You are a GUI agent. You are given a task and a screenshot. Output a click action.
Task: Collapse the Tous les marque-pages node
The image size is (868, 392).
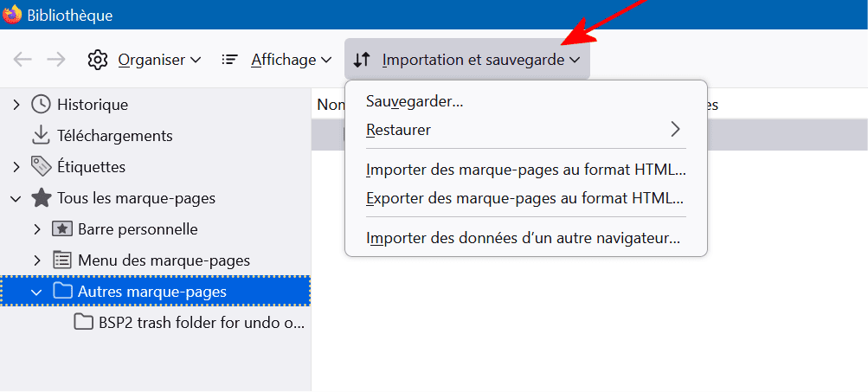click(16, 198)
